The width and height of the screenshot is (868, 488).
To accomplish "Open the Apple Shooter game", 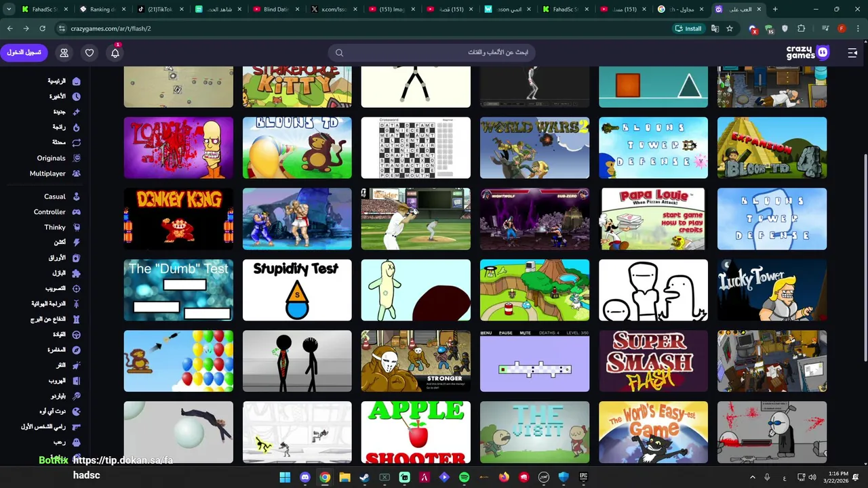I will pos(416,432).
